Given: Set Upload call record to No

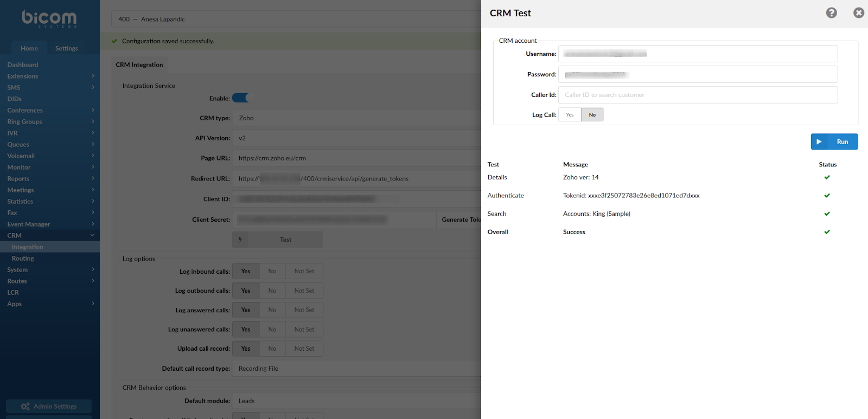Looking at the screenshot, I should pyautogui.click(x=272, y=349).
